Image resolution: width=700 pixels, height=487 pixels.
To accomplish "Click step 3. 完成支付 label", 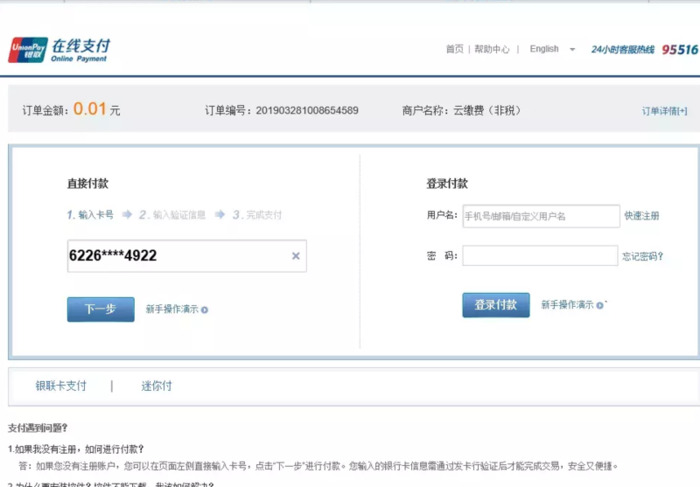I will [x=257, y=215].
